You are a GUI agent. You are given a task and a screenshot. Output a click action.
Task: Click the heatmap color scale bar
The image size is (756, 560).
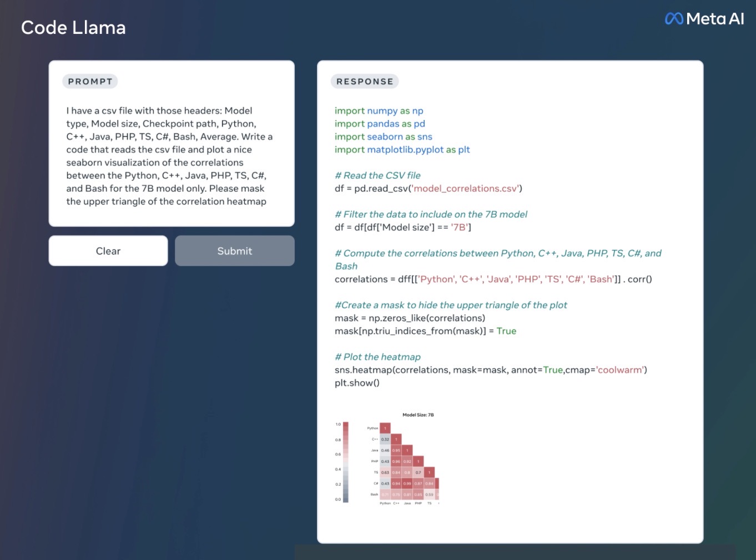pos(346,462)
